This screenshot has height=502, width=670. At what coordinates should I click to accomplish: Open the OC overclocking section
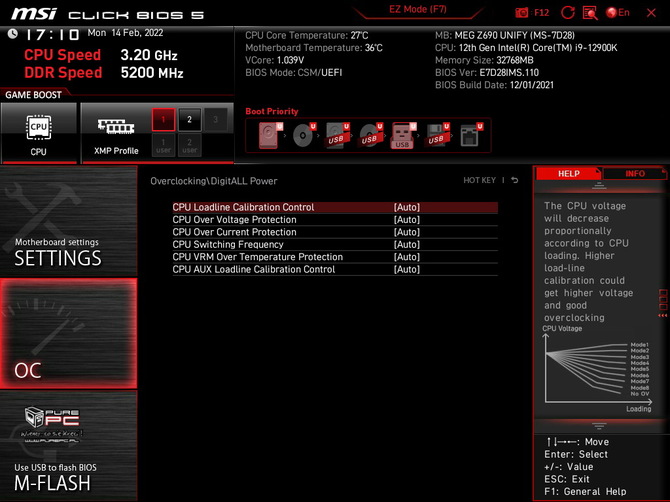pyautogui.click(x=68, y=333)
